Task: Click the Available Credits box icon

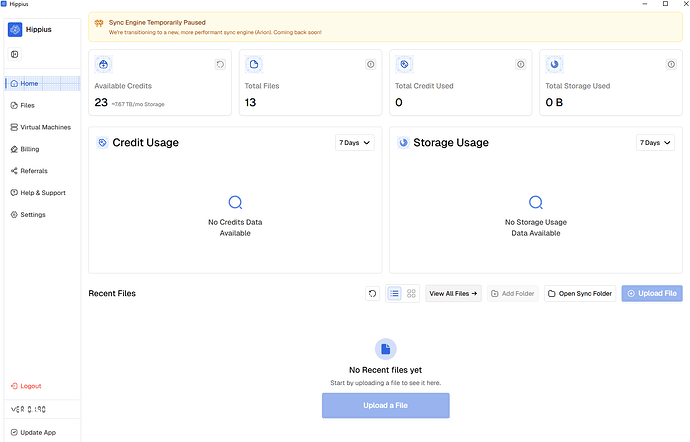Action: tap(103, 64)
